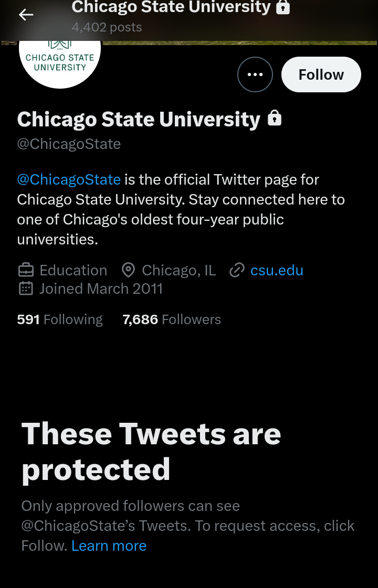This screenshot has width=378, height=588.
Task: Click the location pin icon
Action: (x=128, y=270)
